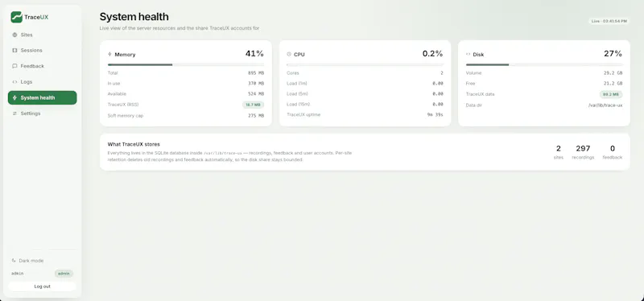Click the Live timestamp badge

[609, 21]
